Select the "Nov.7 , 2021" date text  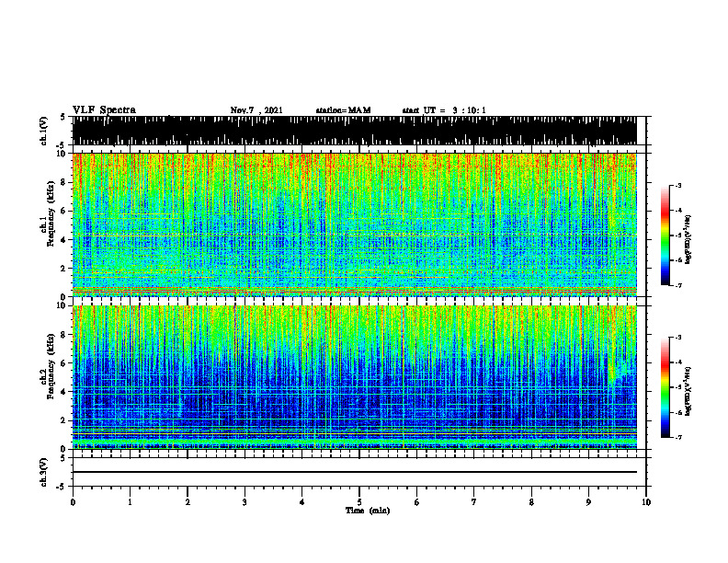tap(256, 110)
